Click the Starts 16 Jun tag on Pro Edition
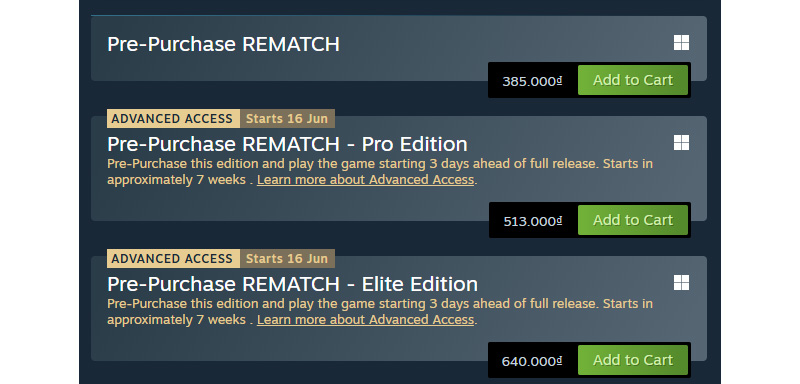Viewport: 800px width, 384px height. point(287,118)
